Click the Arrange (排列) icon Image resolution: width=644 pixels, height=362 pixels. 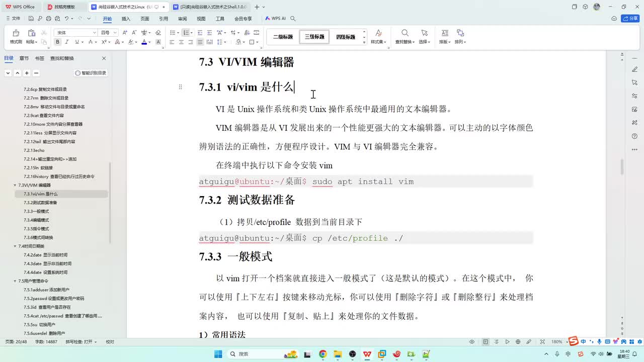pos(460,33)
